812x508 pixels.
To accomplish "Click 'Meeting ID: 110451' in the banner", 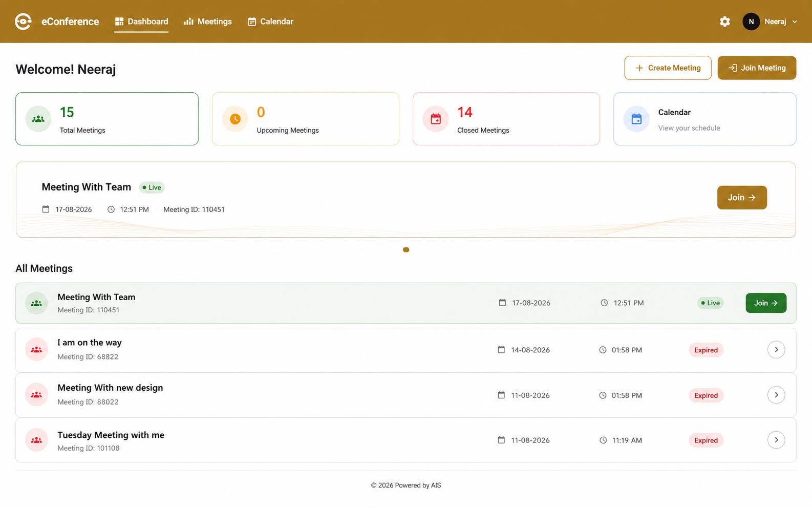I will (x=194, y=209).
